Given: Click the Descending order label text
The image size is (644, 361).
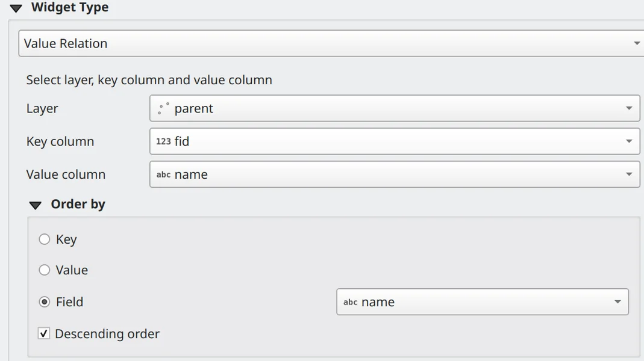Looking at the screenshot, I should click(x=107, y=334).
